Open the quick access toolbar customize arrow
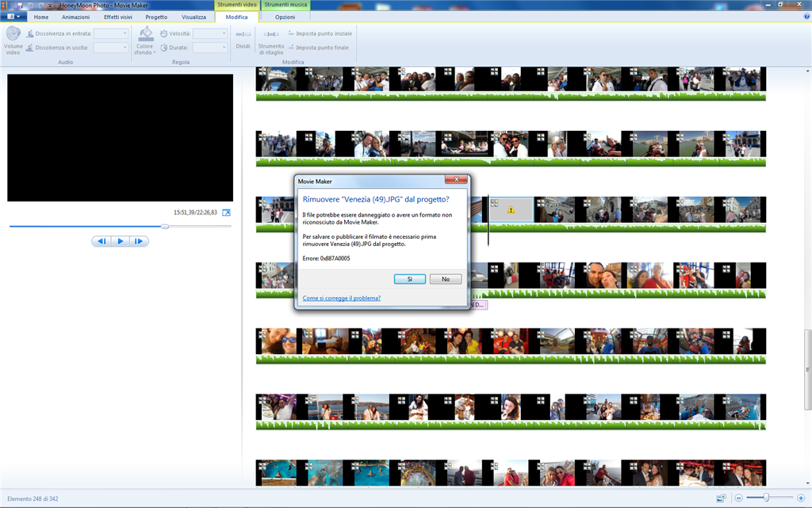 click(50, 6)
